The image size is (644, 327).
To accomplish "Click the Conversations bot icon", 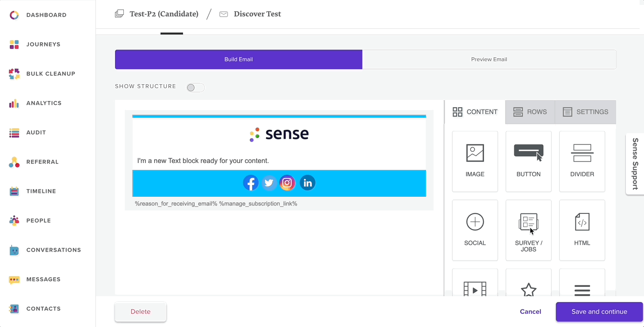I will 14,250.
